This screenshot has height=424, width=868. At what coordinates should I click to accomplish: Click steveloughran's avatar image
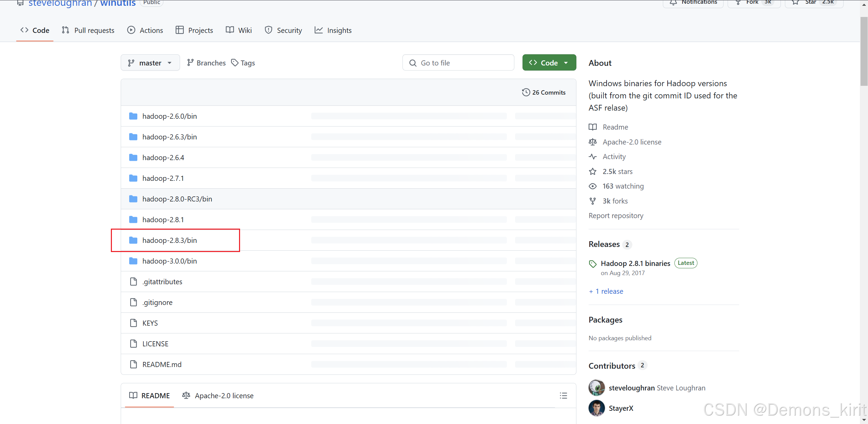pos(597,388)
